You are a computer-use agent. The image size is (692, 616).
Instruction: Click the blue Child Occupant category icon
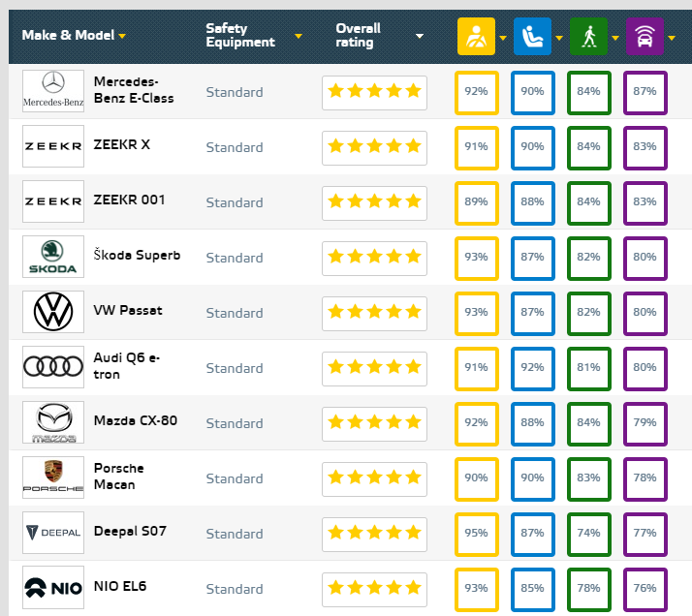click(532, 37)
